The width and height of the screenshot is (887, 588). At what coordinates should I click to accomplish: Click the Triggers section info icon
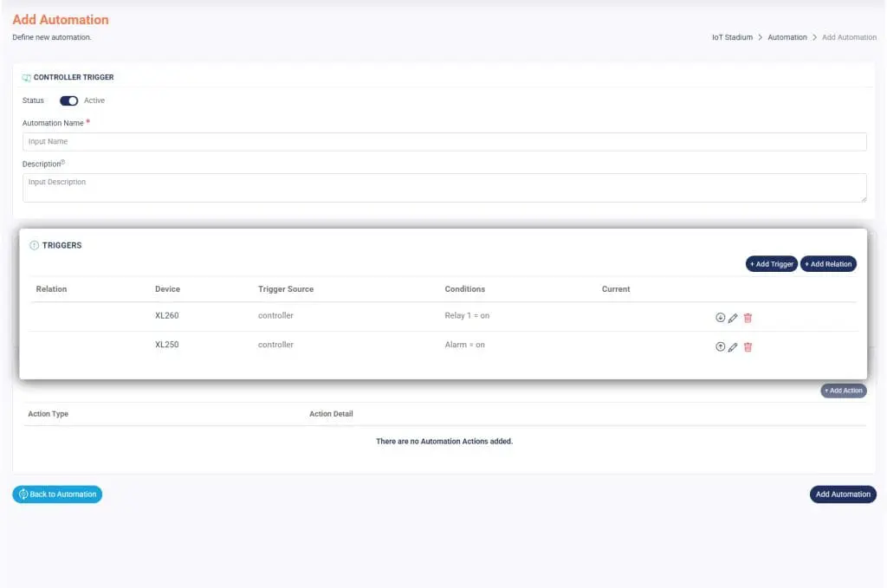click(x=35, y=246)
